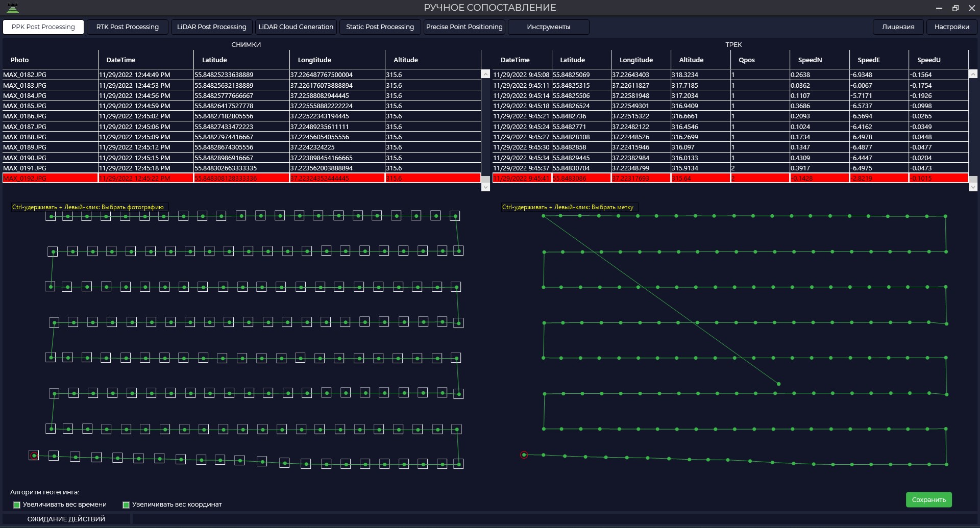Open the RTK Post Processing tab
This screenshot has width=980, height=528.
click(x=128, y=27)
